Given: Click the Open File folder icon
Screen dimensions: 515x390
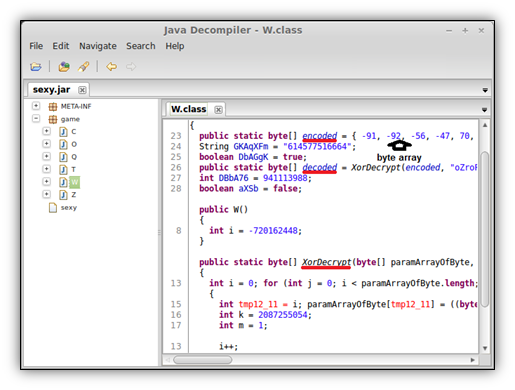Looking at the screenshot, I should click(x=36, y=67).
